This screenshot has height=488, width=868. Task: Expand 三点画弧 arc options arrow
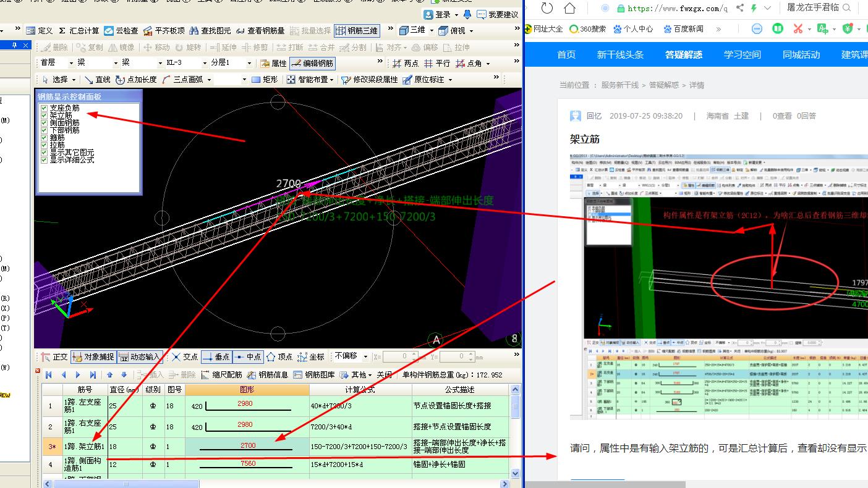pyautogui.click(x=209, y=80)
